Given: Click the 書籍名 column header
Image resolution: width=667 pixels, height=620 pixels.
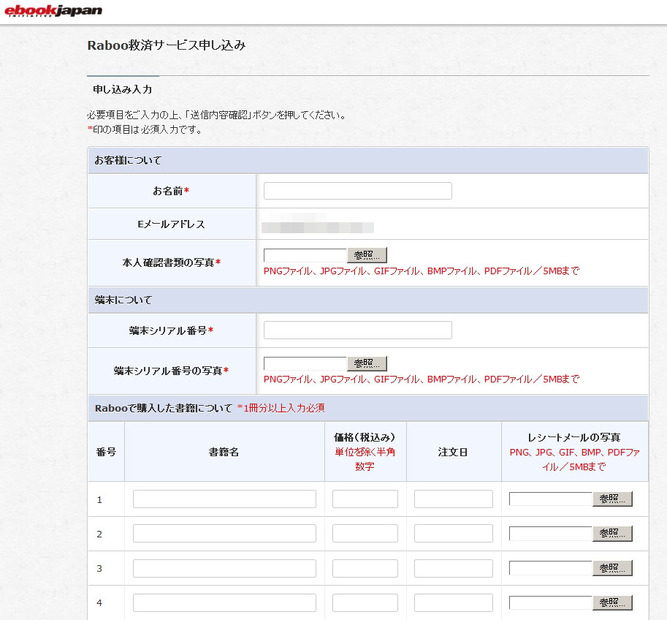Looking at the screenshot, I should coord(224,452).
